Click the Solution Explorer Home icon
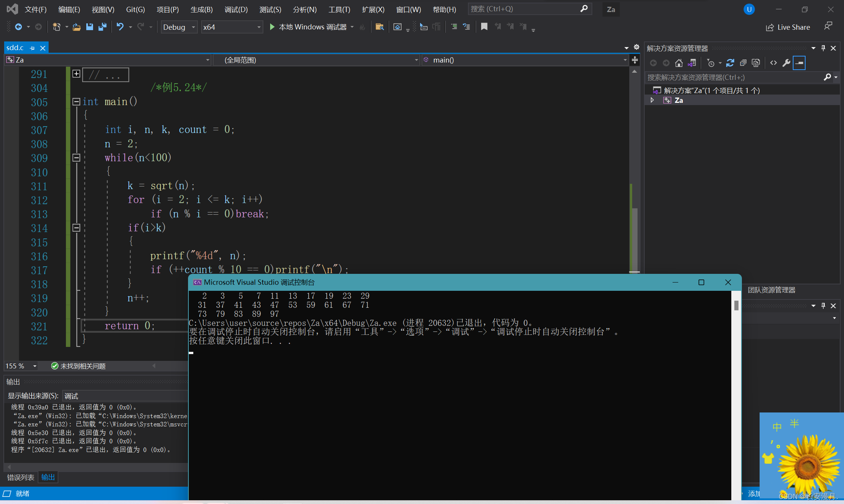844x504 pixels. (679, 63)
